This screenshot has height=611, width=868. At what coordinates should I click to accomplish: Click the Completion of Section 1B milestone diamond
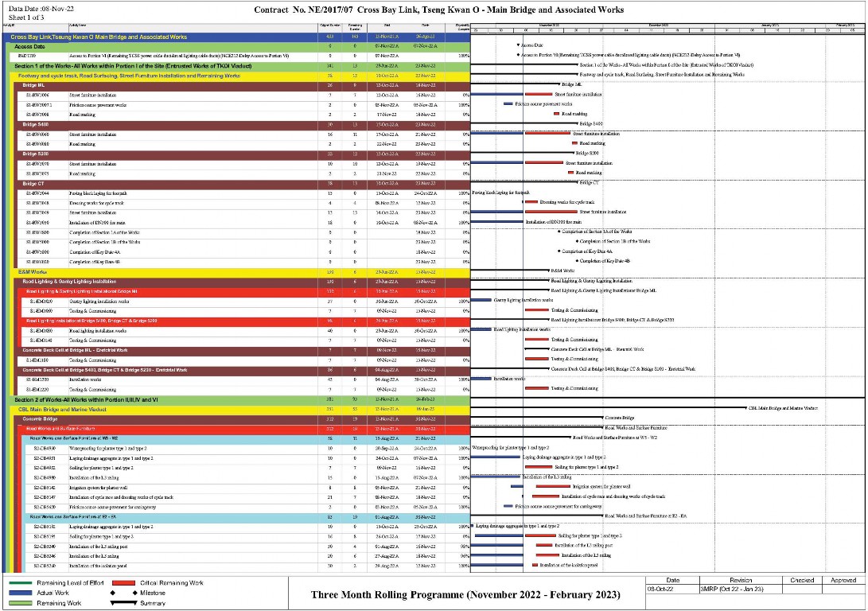pyautogui.click(x=577, y=241)
